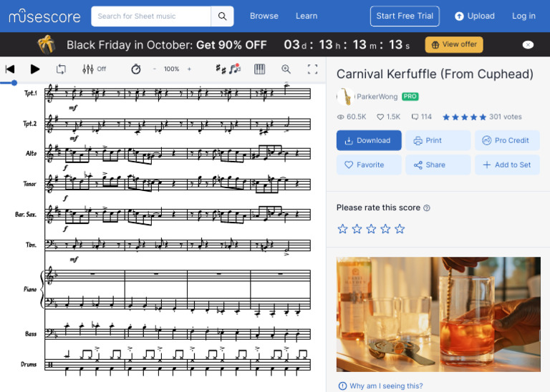This screenshot has width=550, height=392.
Task: Rewind playback to the beginning
Action: click(10, 69)
